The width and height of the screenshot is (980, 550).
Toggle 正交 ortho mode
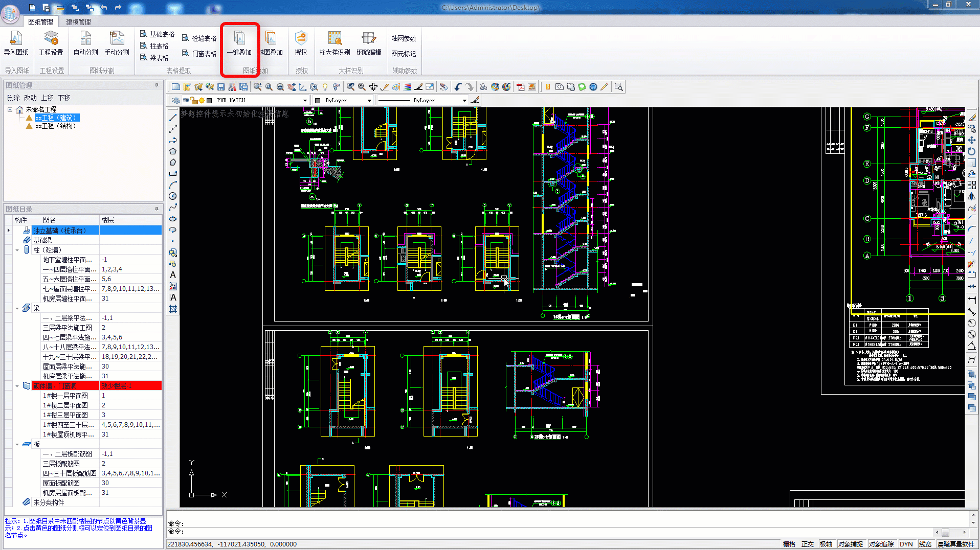pyautogui.click(x=808, y=544)
